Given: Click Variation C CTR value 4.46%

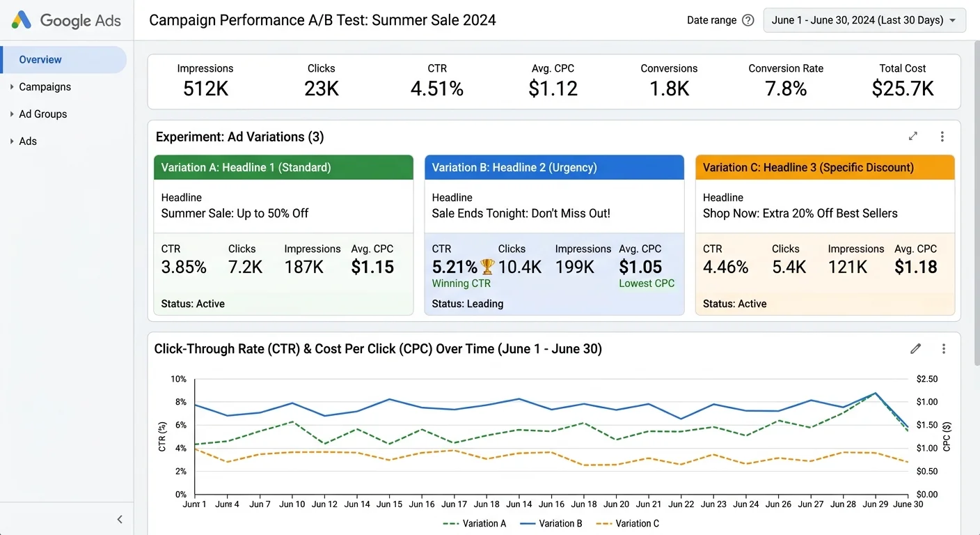Looking at the screenshot, I should click(725, 267).
